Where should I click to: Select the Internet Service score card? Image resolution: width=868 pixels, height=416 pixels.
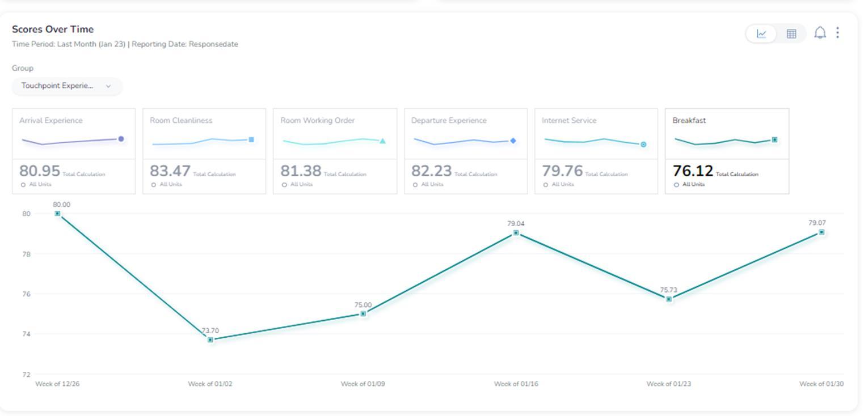[x=596, y=151]
